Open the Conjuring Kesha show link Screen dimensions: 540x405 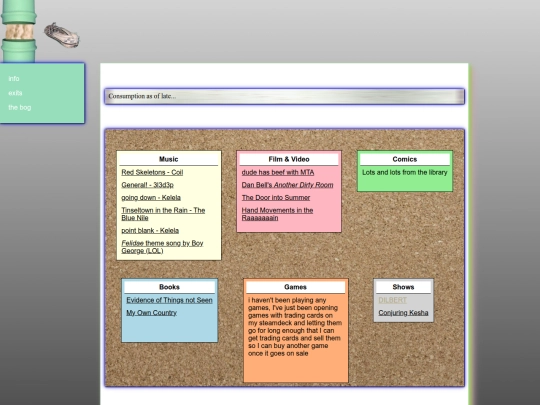pos(403,313)
